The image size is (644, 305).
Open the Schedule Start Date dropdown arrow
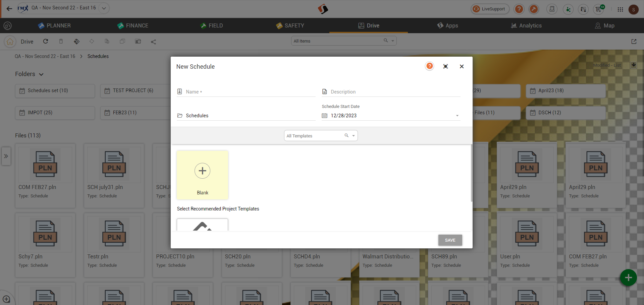457,116
